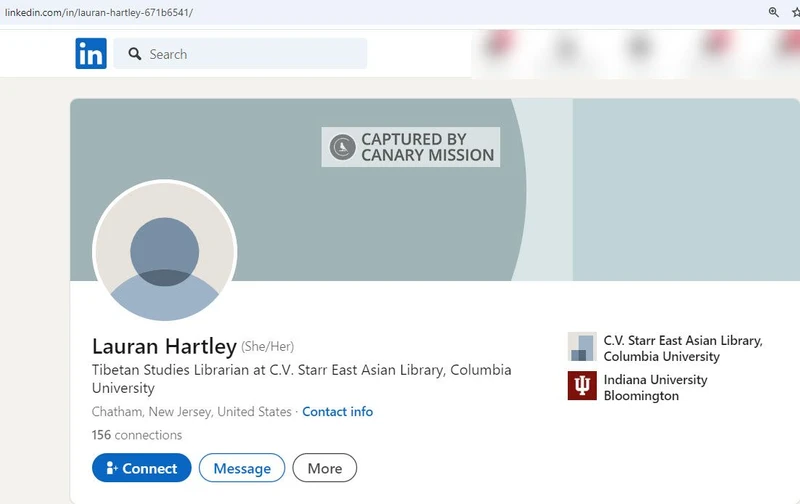Screen dimensions: 800x504
Task: Click the Indiana University logo icon
Action: pyautogui.click(x=582, y=386)
